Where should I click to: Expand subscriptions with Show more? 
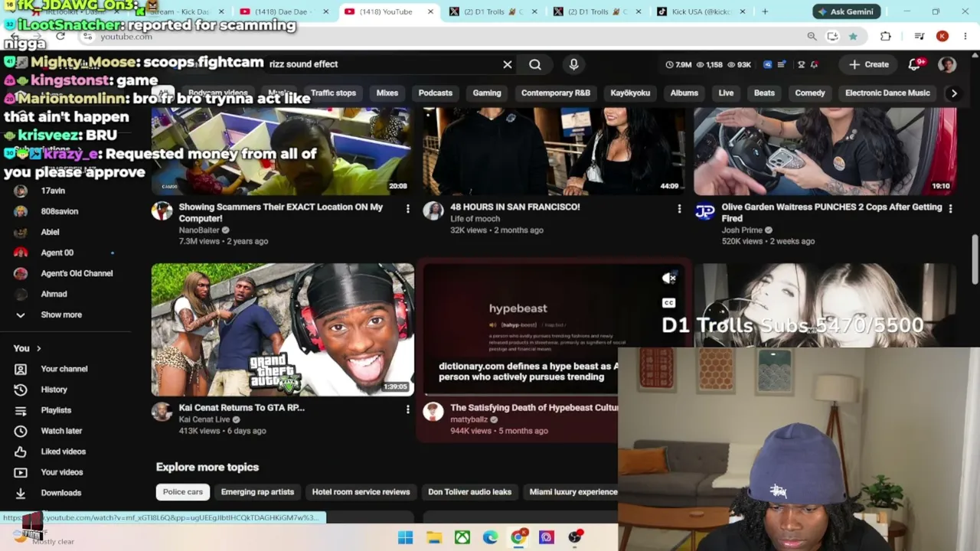click(61, 315)
